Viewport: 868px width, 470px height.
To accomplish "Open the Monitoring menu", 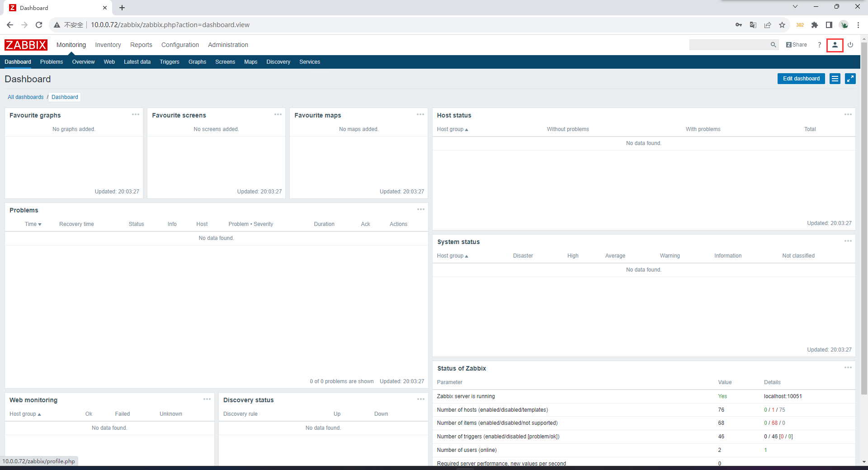I will click(71, 45).
